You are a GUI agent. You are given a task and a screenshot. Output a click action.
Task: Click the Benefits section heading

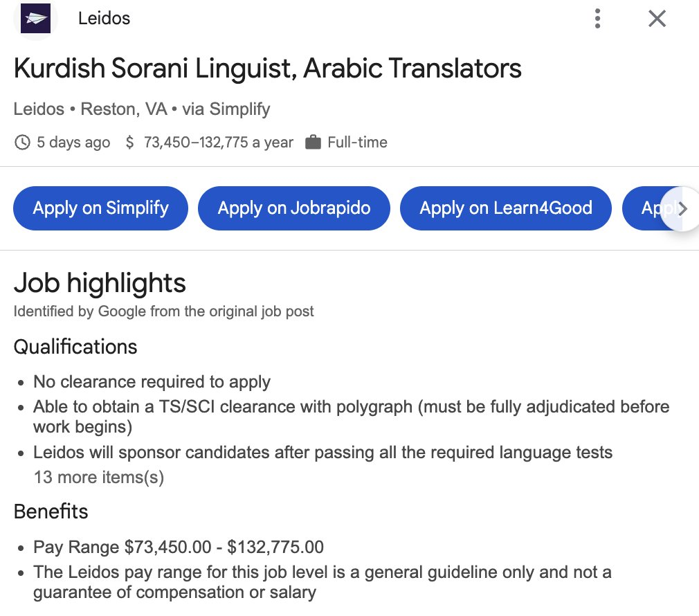coord(51,511)
